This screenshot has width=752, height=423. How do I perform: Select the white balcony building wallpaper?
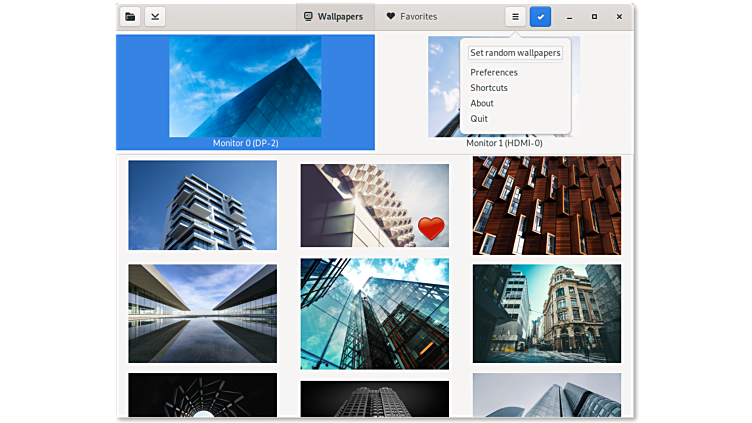point(202,205)
